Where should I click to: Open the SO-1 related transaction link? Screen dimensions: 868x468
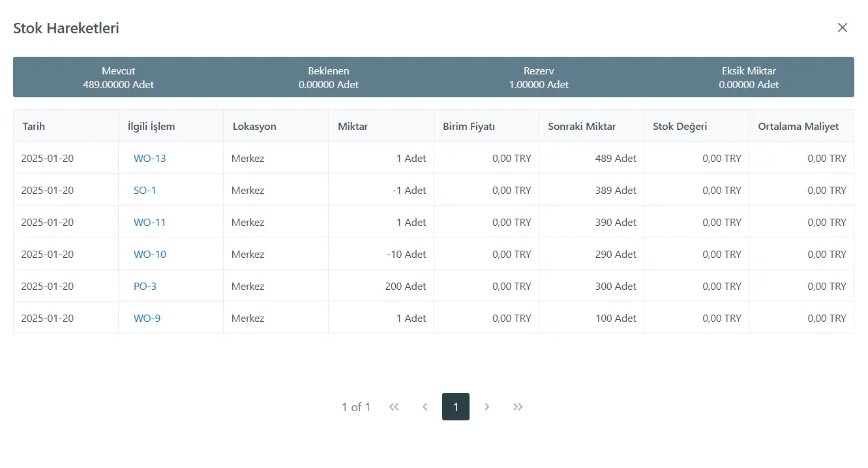(x=145, y=190)
